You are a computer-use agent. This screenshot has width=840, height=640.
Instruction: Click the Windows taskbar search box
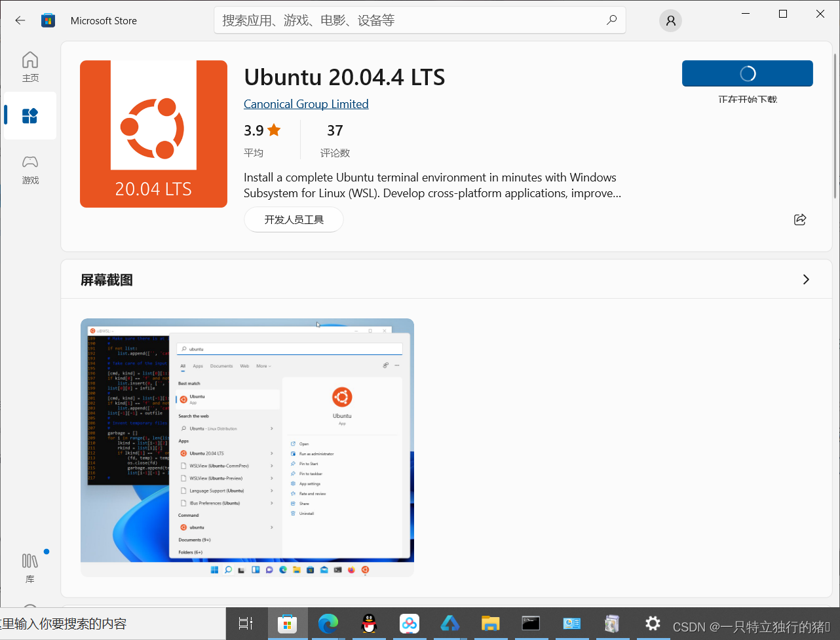[x=113, y=624]
